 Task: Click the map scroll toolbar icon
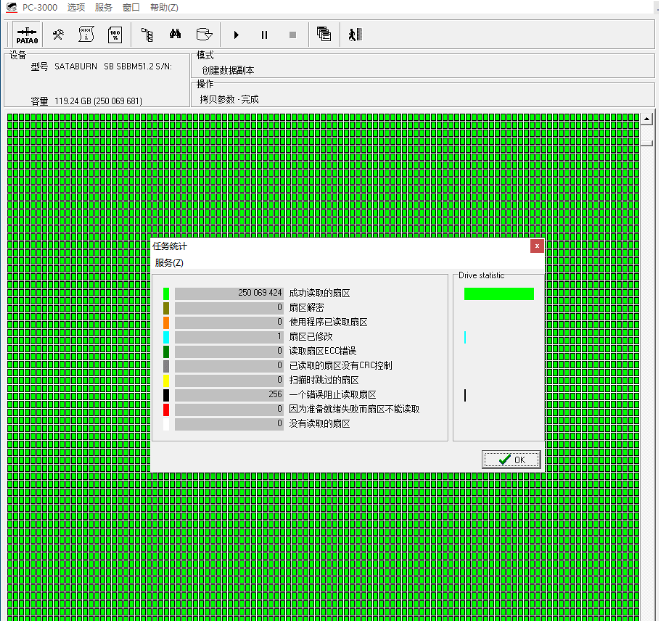pos(86,34)
